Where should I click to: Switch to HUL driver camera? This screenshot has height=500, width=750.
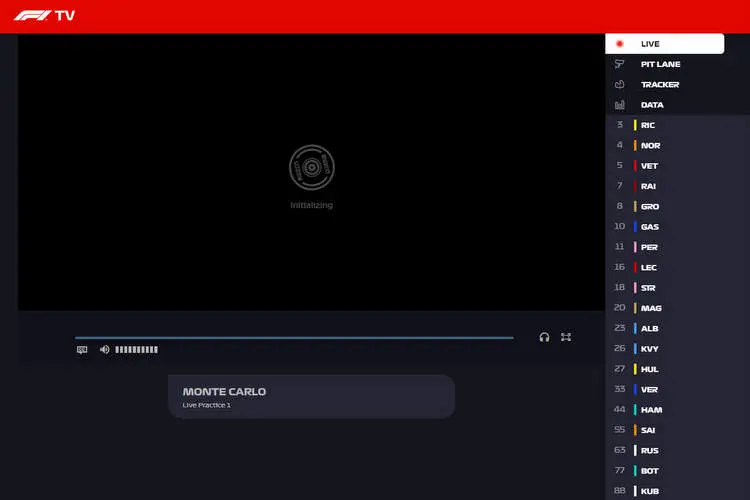pyautogui.click(x=677, y=369)
